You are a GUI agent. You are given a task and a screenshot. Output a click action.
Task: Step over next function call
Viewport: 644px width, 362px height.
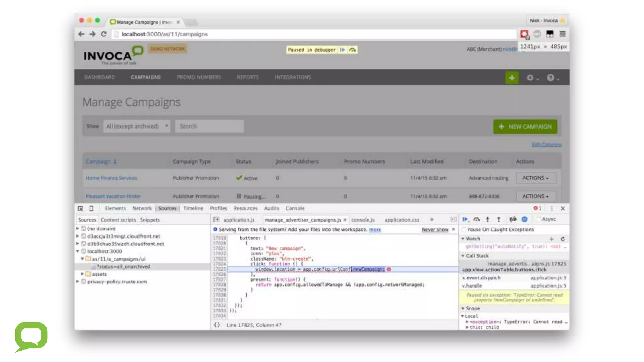pos(476,219)
